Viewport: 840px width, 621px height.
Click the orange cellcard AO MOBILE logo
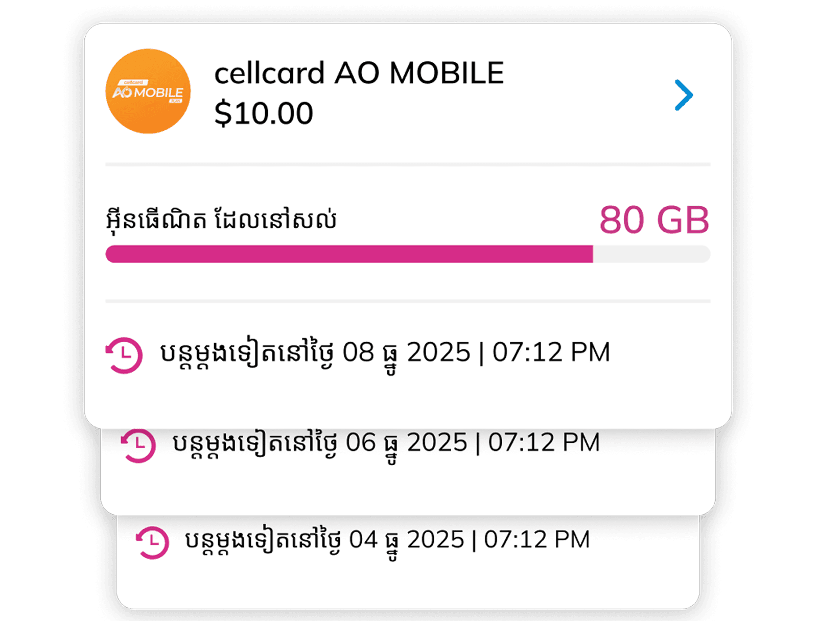coord(148,91)
